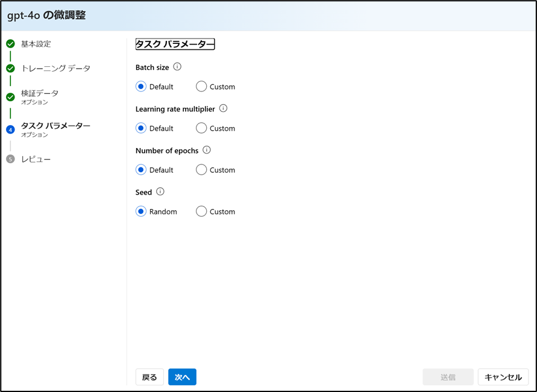The image size is (537, 392).
Task: Click the 送信 button
Action: (448, 377)
